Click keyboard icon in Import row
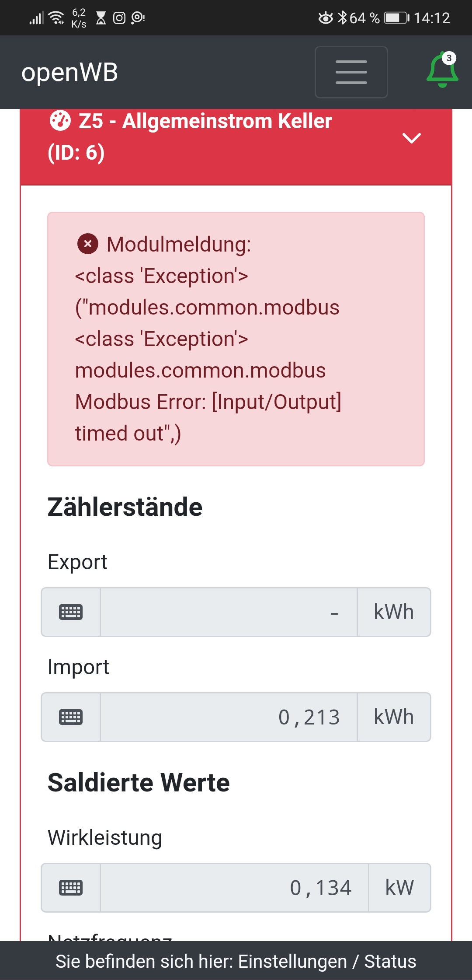This screenshot has width=472, height=980. pyautogui.click(x=71, y=717)
